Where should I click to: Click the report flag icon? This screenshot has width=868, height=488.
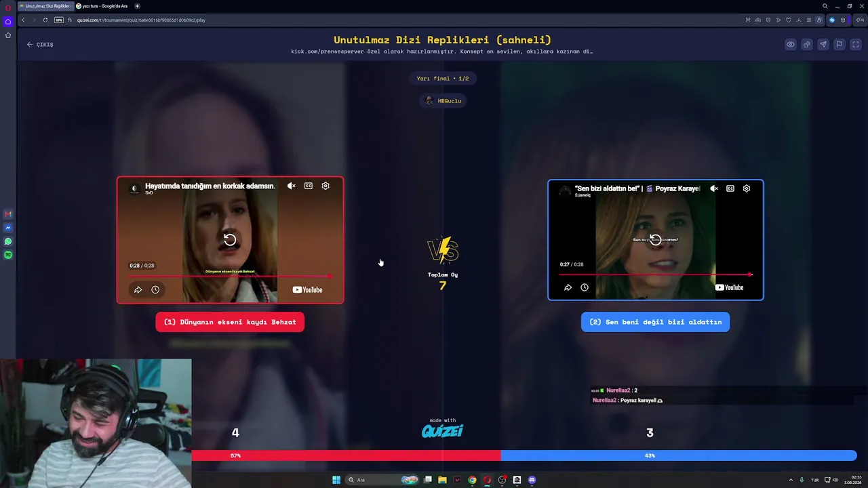(x=839, y=45)
